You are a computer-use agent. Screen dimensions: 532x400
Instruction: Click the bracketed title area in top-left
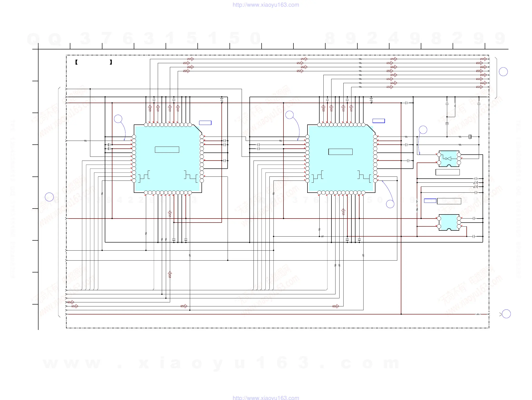click(93, 62)
